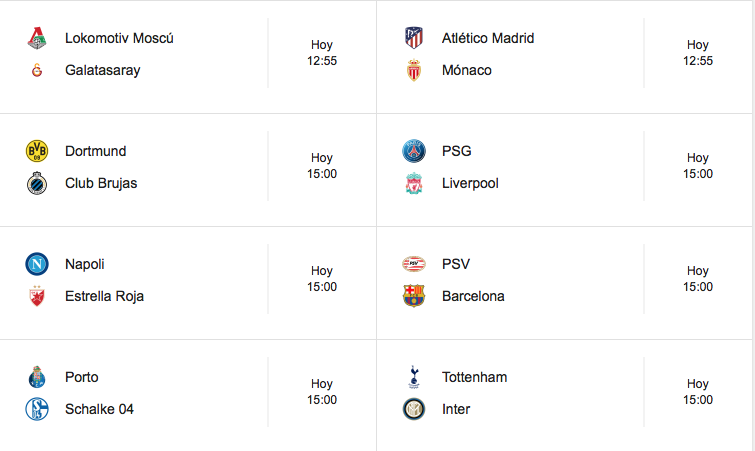Open the Barcelona crest icon
Image resolution: width=755 pixels, height=451 pixels.
[x=414, y=296]
